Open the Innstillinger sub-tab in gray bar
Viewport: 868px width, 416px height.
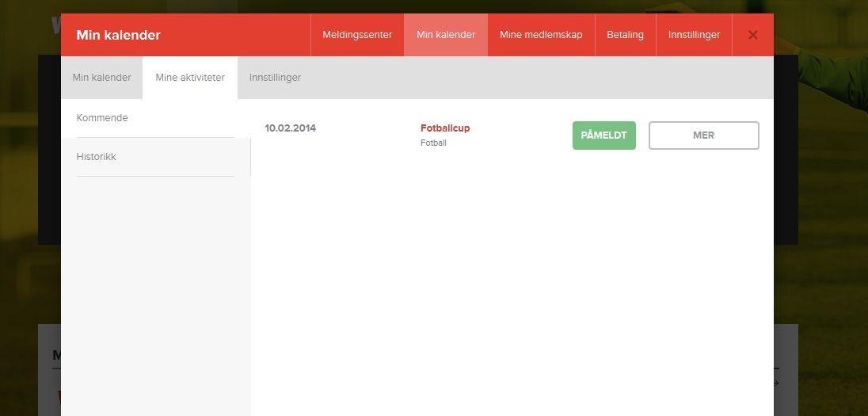coord(275,78)
